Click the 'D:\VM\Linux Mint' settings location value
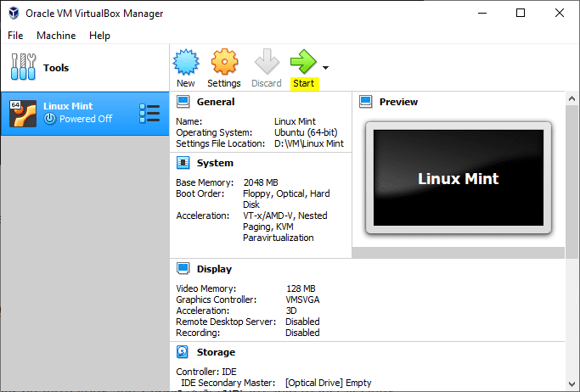The height and width of the screenshot is (392, 580). point(309,143)
